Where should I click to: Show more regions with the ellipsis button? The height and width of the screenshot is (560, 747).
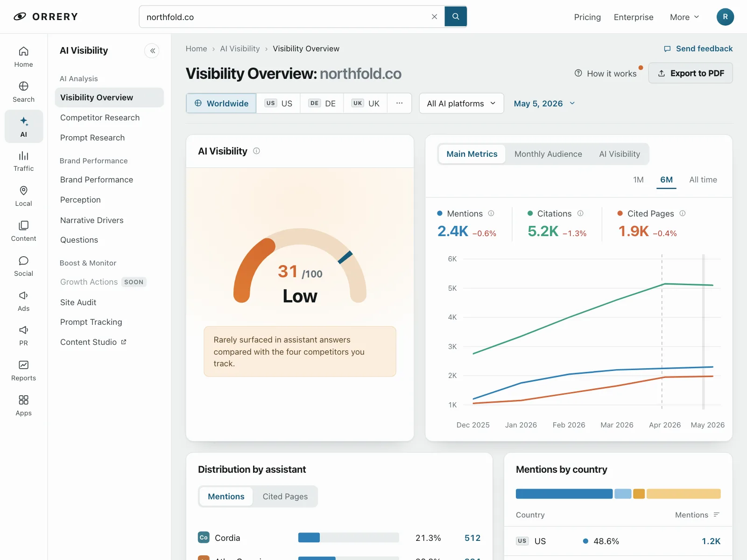[399, 103]
